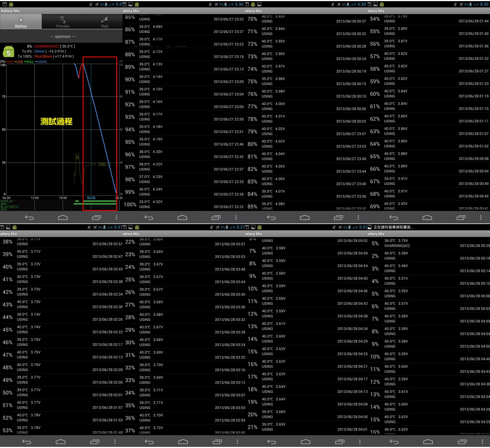Select the 81% row at 40.0°C 4.04V
This screenshot has width=490, height=448.
(306, 157)
